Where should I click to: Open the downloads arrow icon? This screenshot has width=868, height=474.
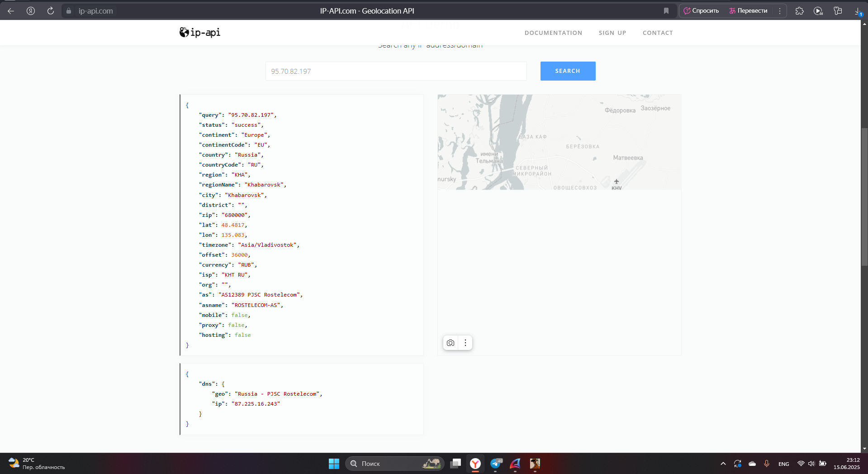click(858, 11)
